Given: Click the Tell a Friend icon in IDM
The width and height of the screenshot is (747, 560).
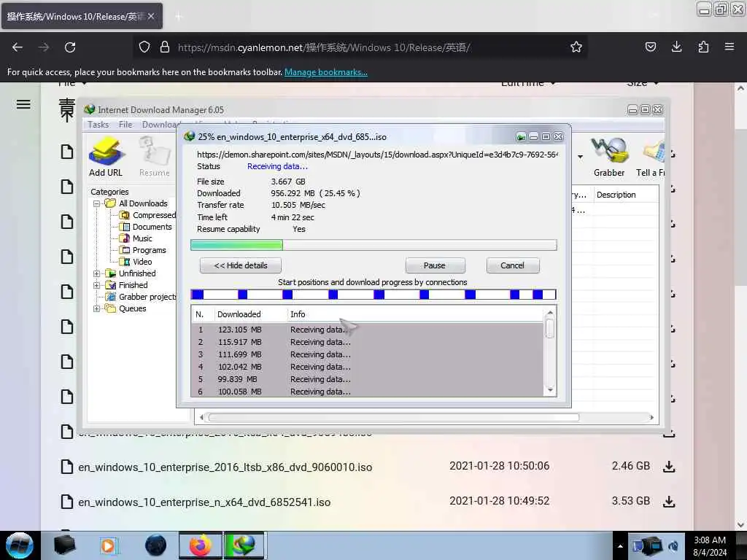Looking at the screenshot, I should pyautogui.click(x=651, y=157).
